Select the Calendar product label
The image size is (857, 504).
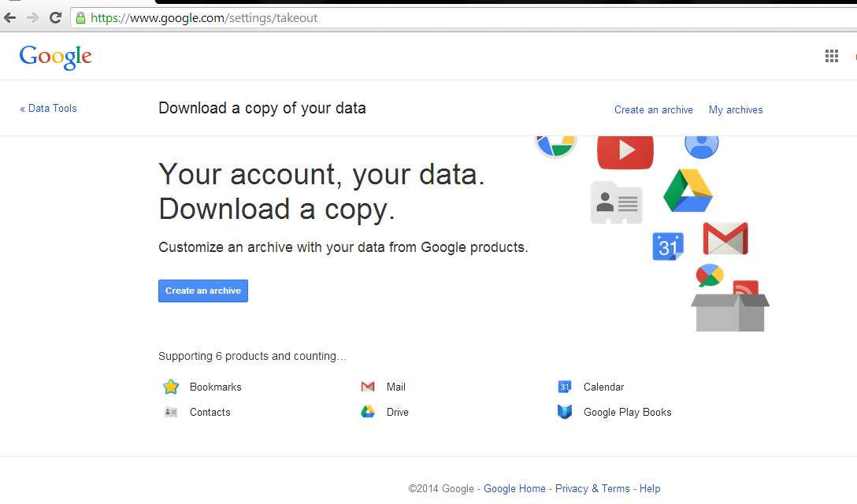(x=603, y=387)
